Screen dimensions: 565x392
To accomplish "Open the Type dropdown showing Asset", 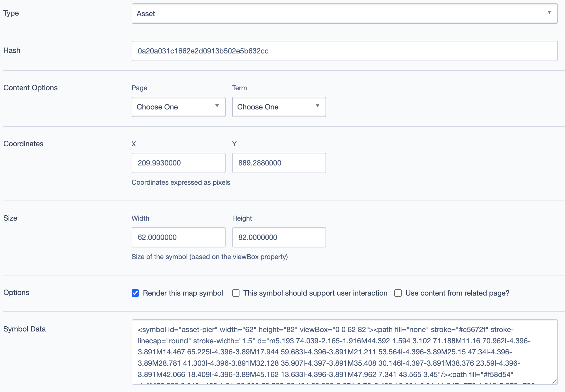I will tap(344, 14).
